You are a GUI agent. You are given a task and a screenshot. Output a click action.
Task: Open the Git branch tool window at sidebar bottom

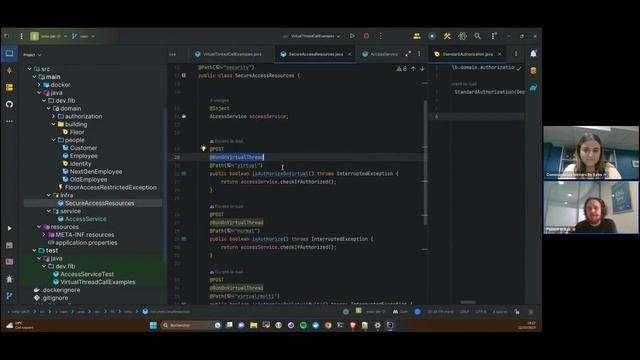[x=9, y=296]
